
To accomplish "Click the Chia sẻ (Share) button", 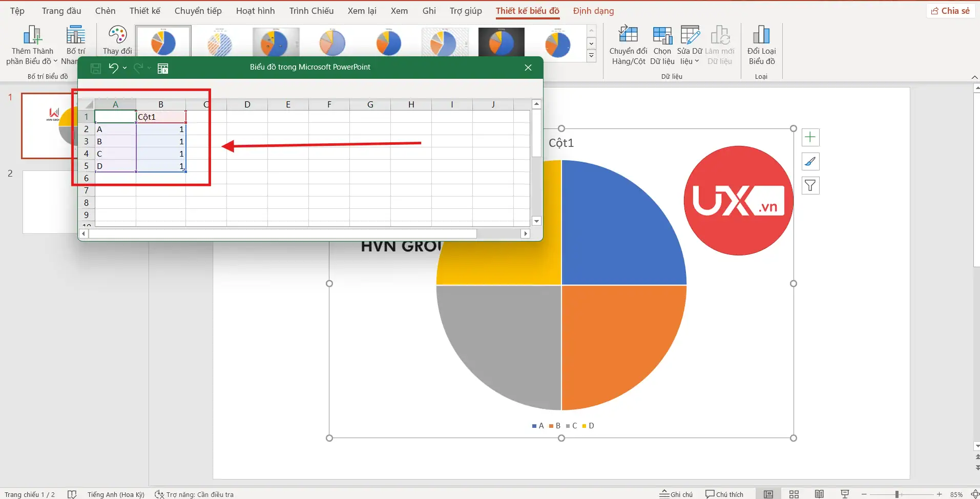I will (x=950, y=11).
